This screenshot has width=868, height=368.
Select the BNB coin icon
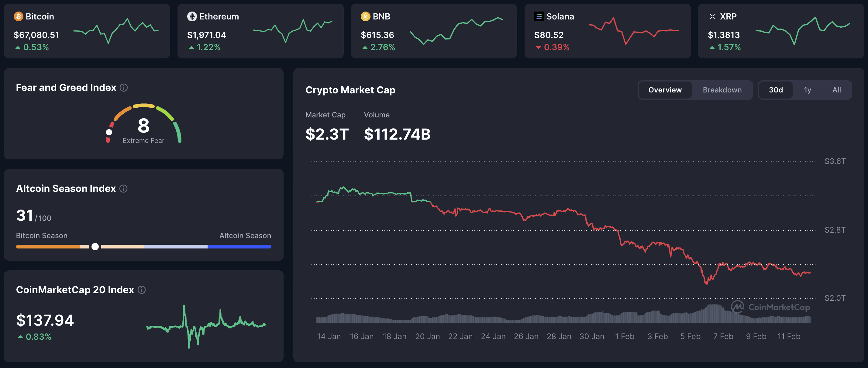(x=365, y=16)
